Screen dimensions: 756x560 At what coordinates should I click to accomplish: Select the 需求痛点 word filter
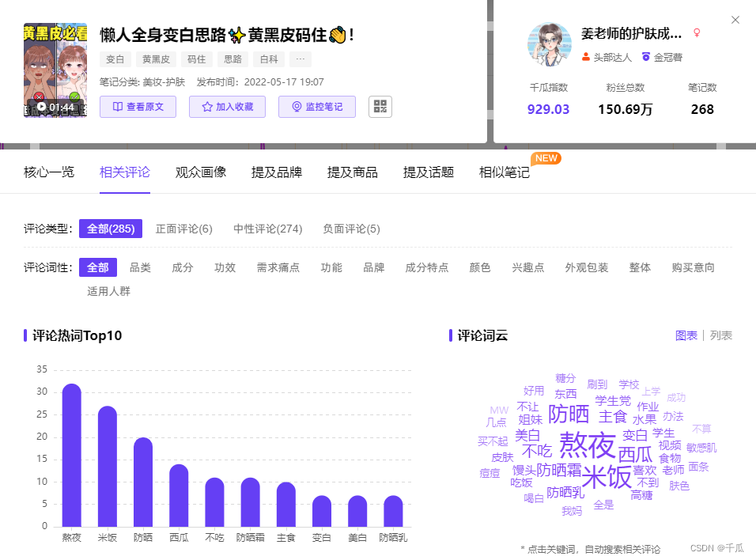click(x=278, y=267)
